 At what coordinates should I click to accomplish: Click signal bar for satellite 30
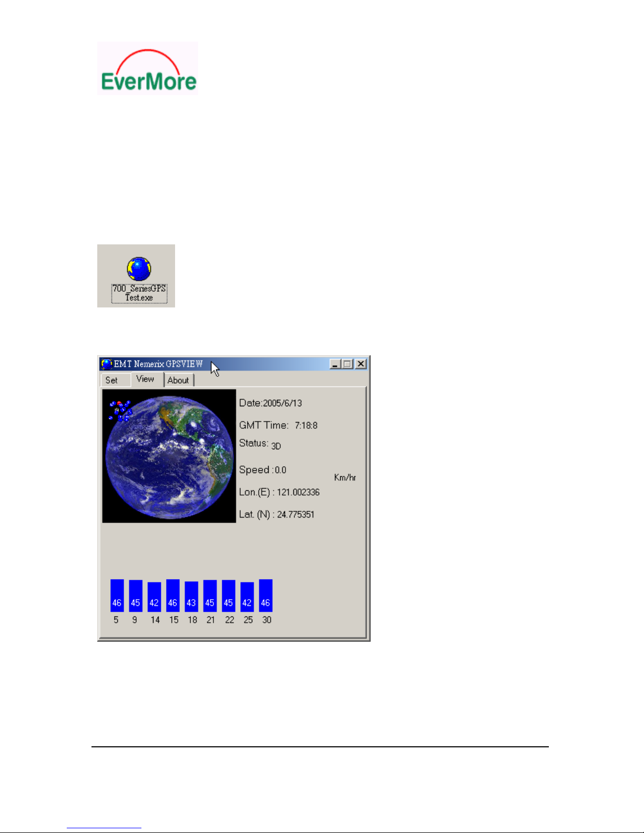point(265,595)
